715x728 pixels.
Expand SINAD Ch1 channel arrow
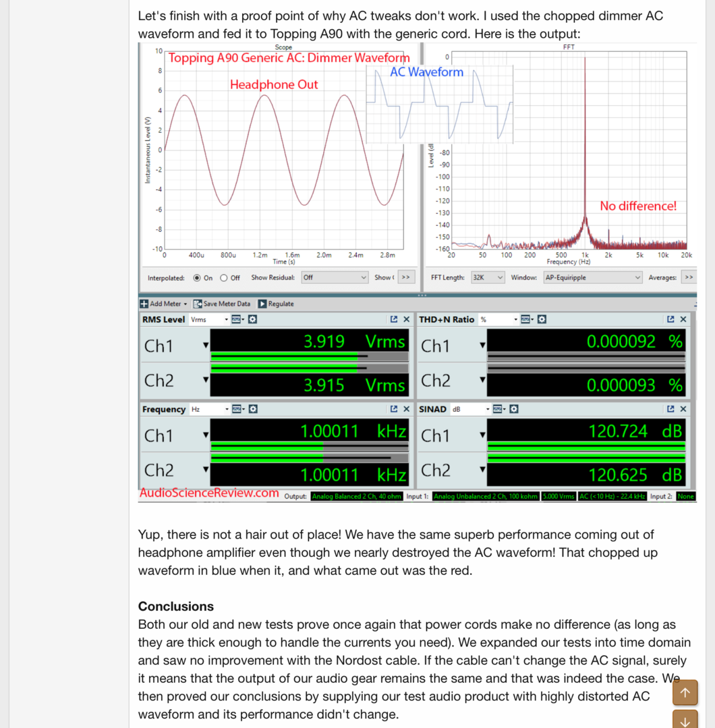tap(482, 435)
